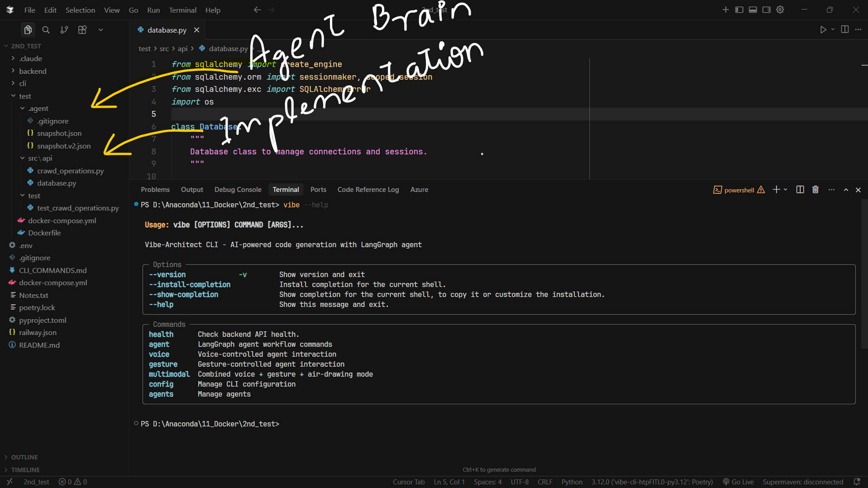Open the Search view icon
The image size is (868, 488).
(x=46, y=30)
